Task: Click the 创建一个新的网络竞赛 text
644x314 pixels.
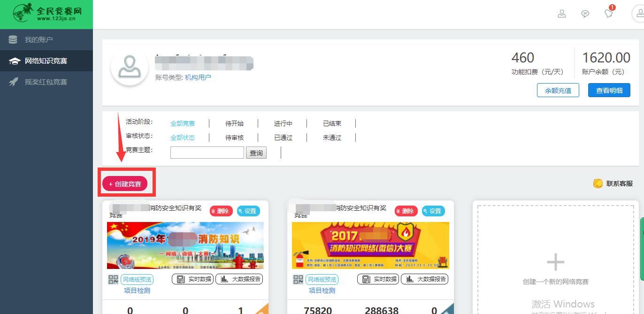Action: pos(556,282)
